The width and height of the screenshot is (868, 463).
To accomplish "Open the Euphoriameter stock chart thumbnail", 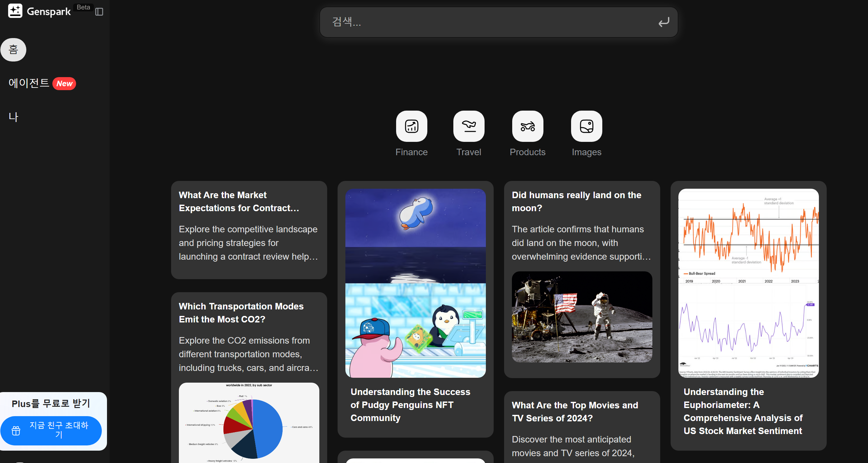I will coord(748,283).
